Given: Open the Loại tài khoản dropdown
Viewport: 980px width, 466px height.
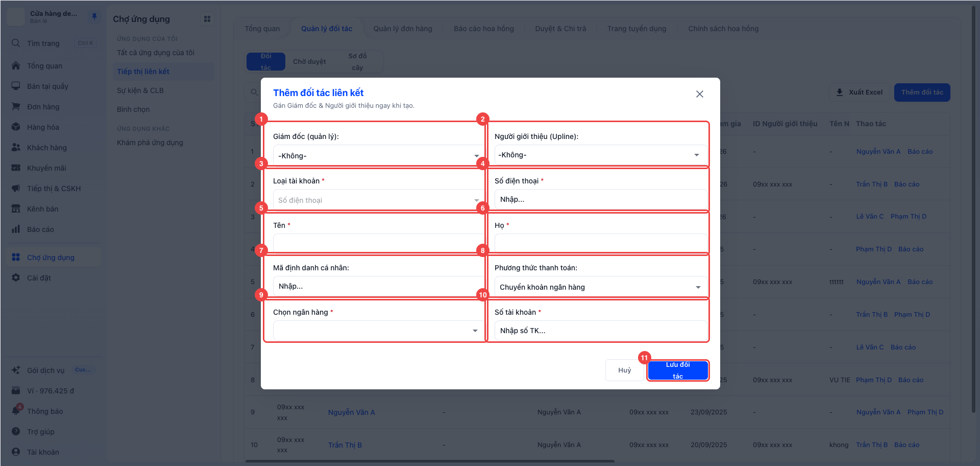Looking at the screenshot, I should [378, 200].
